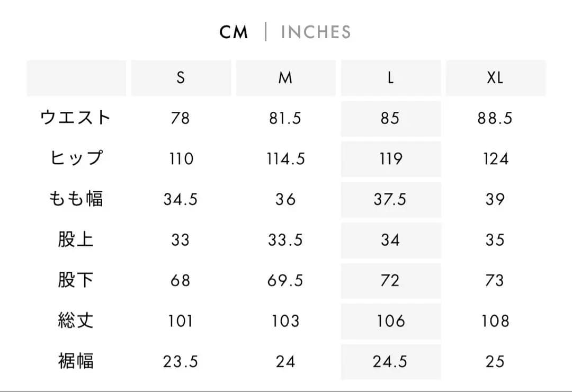This screenshot has height=392, width=572.
Task: Click the M inseam value 69.5
Action: [285, 281]
